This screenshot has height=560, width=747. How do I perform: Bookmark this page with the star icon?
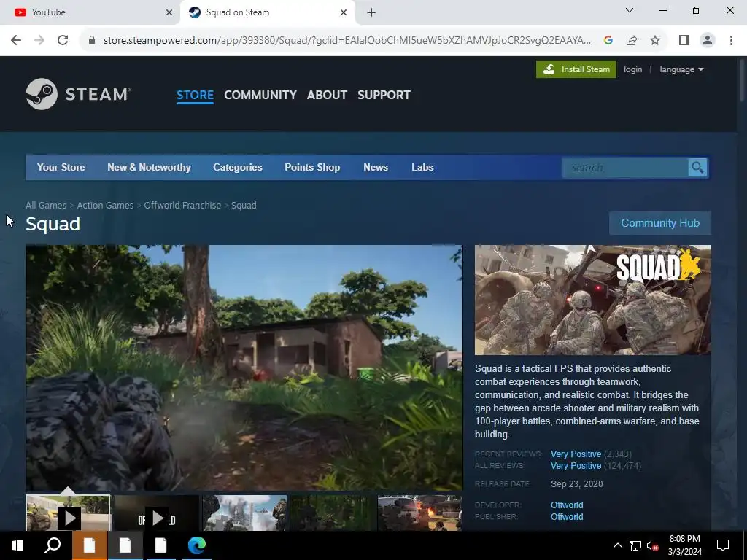[x=655, y=41]
